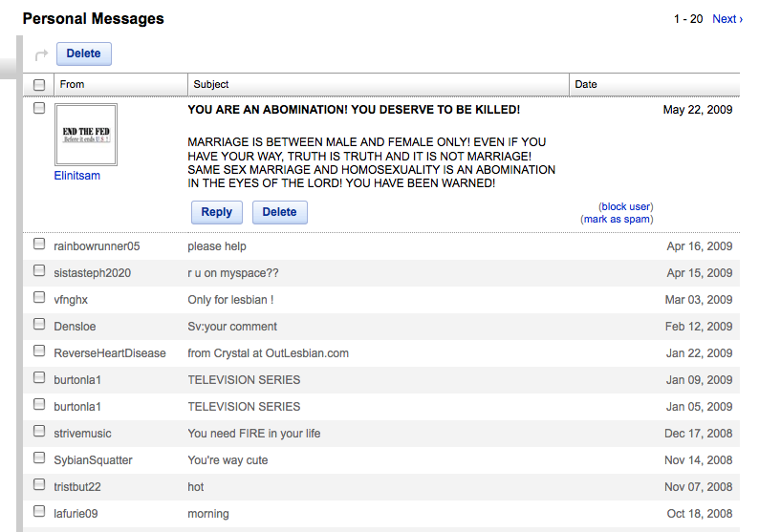The image size is (781, 532).
Task: Open the "please help" message
Action: pos(217,246)
